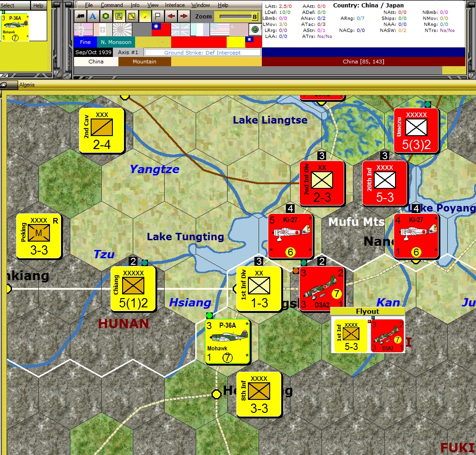
Task: Select the 8th Inf 3-3 counter
Action: click(259, 394)
